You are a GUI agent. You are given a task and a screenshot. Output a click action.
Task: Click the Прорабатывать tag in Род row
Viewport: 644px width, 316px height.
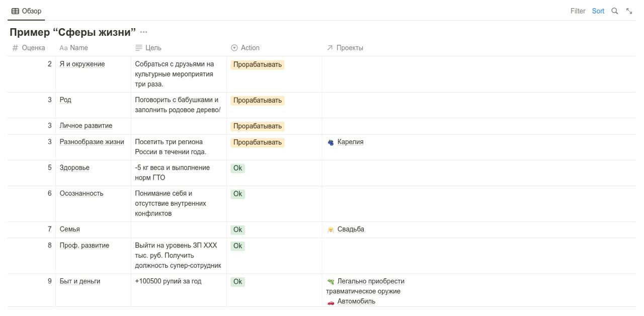click(258, 101)
